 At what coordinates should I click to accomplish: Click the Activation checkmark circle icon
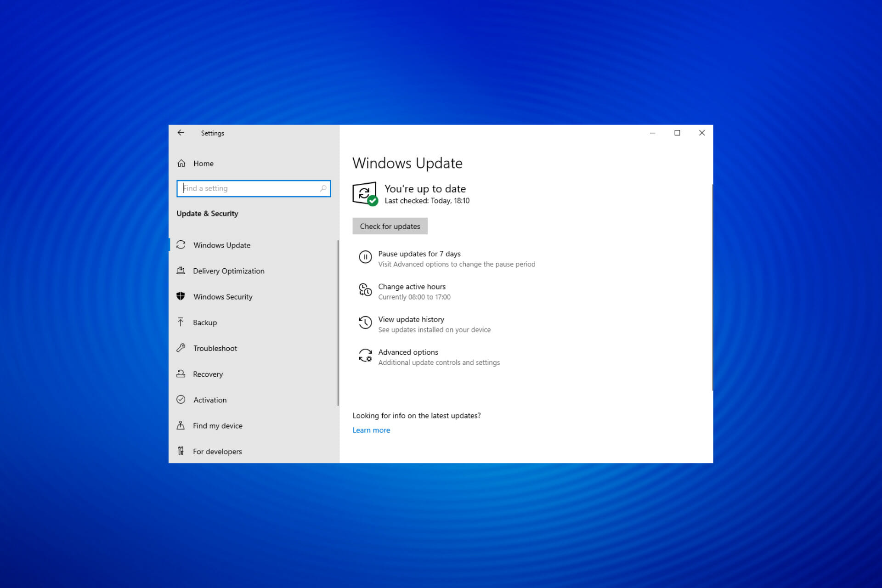tap(181, 399)
